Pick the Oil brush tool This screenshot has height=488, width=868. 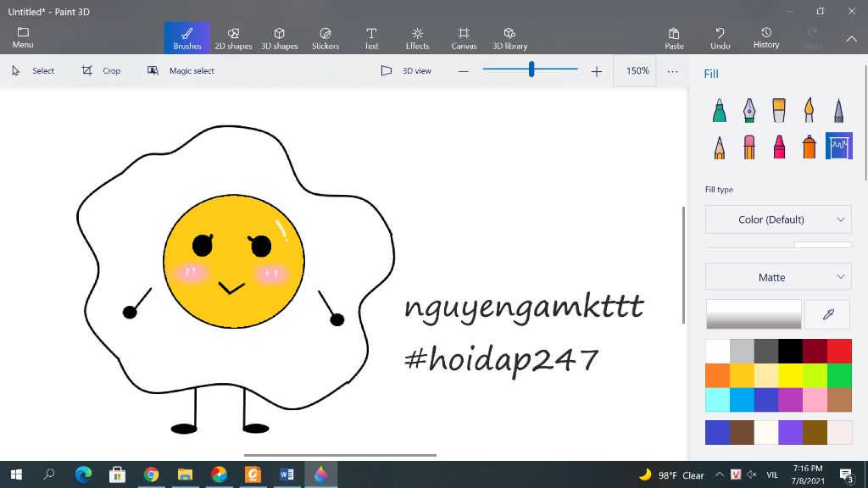point(779,110)
